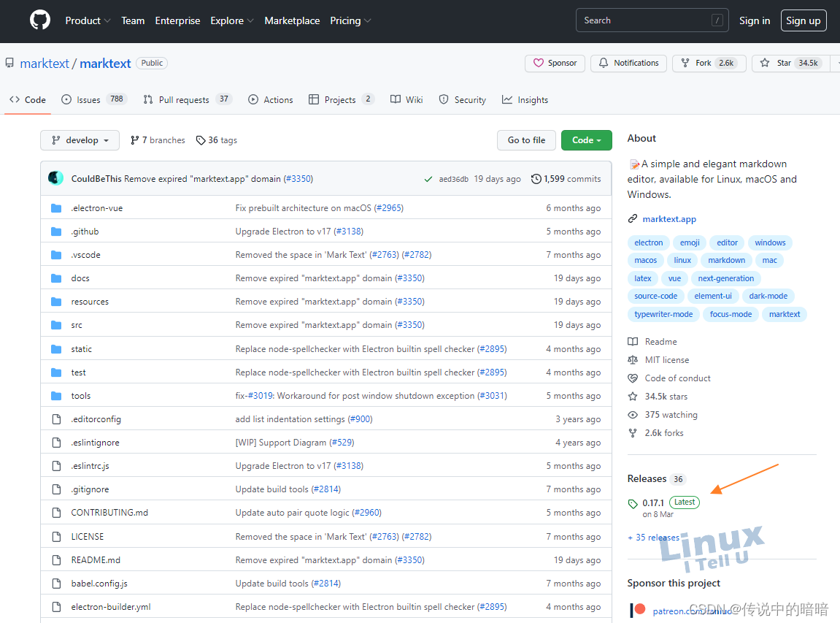Screen dimensions: 840x623
Task: Click the Enterprise nav link
Action: [177, 20]
